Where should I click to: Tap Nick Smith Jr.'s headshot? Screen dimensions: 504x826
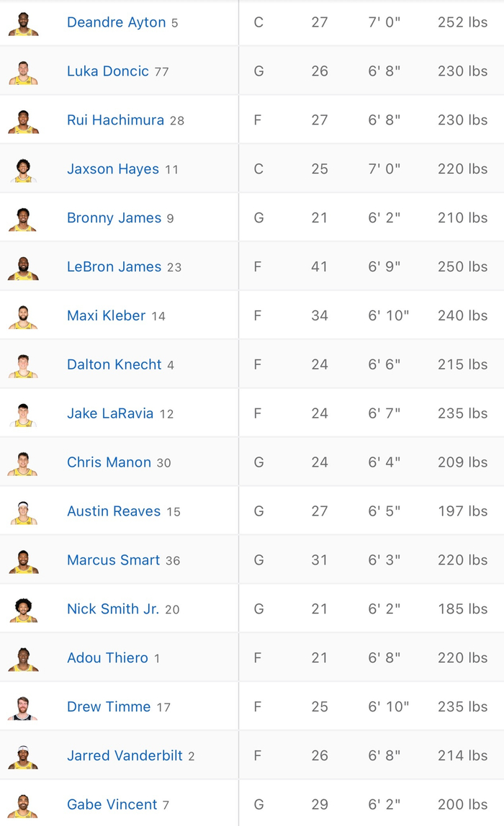(23, 609)
